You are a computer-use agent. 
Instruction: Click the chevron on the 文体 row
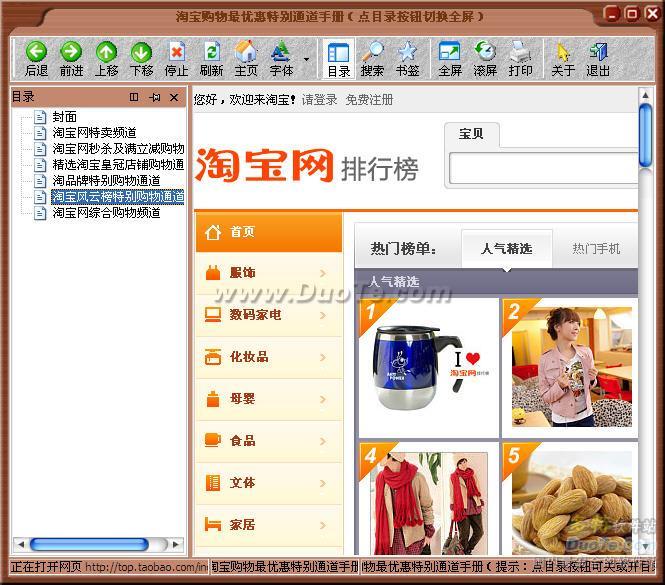click(323, 483)
